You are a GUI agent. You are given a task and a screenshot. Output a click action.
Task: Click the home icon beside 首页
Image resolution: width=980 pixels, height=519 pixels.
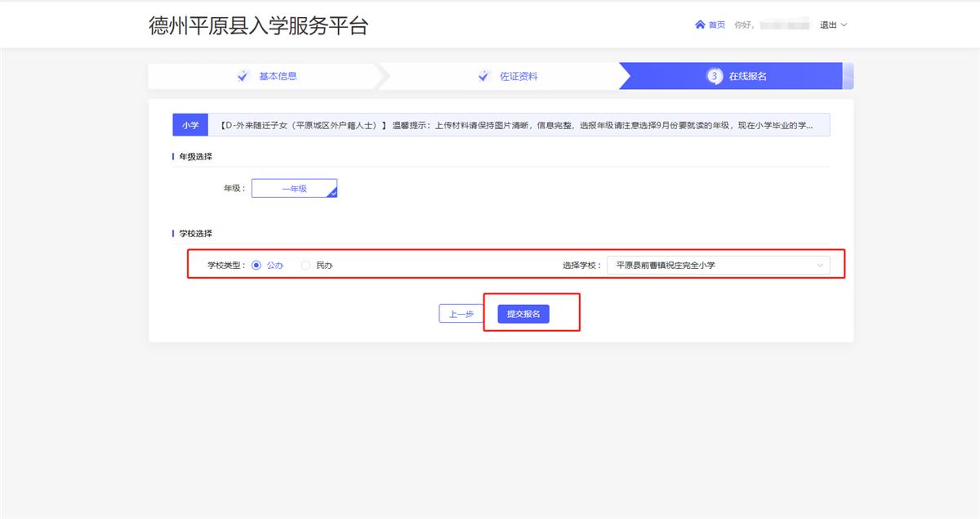[x=700, y=25]
